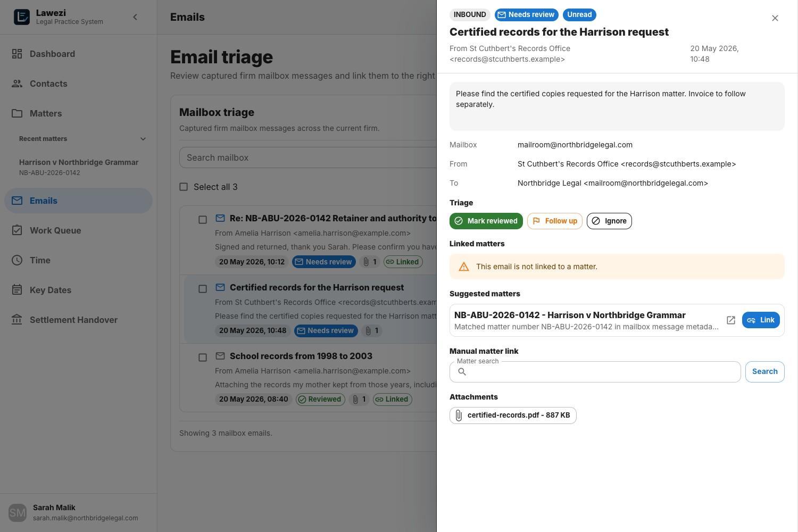Screen dimensions: 798x532
Task: Close the email detail panel
Action: point(775,18)
